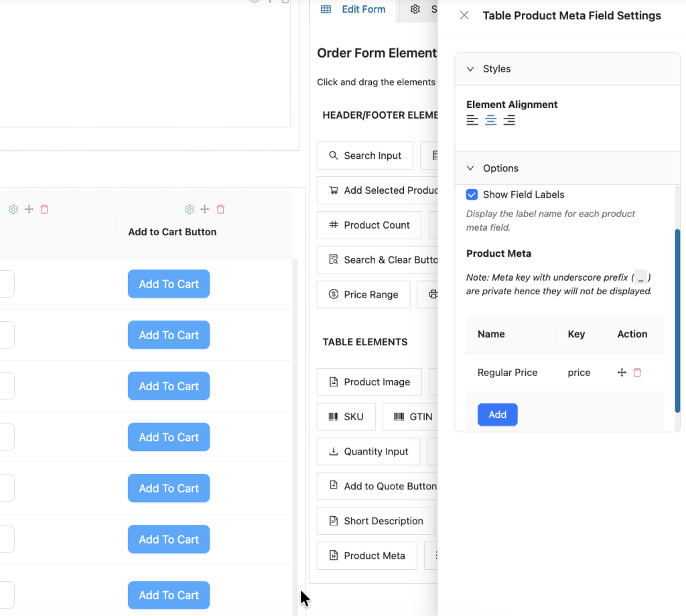Click move icon on Add to Cart column
Viewport: 686px width, 616px height.
pos(205,209)
